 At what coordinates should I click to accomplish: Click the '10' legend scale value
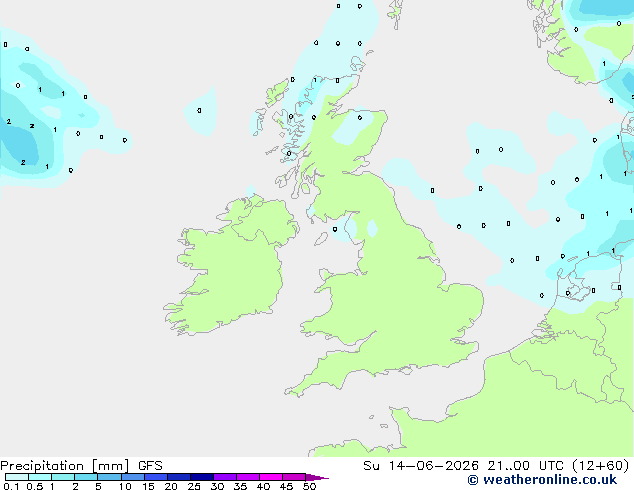pyautogui.click(x=125, y=486)
